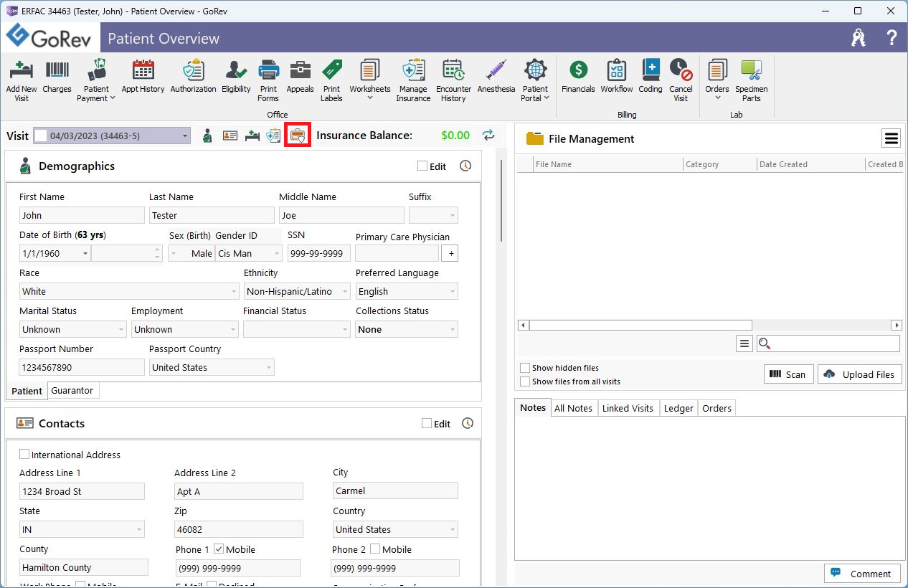
Task: Check Show hidden files
Action: (525, 368)
